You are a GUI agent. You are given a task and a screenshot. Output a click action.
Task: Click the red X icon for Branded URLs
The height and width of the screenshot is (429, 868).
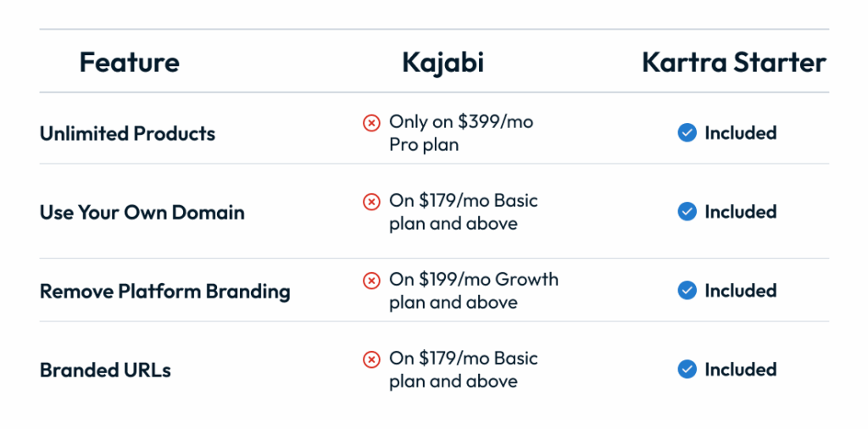[x=371, y=359]
